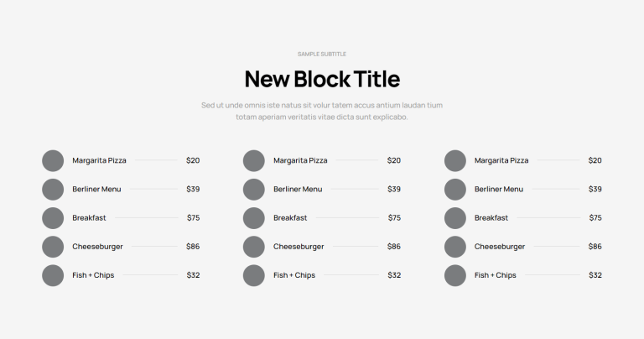Select the "Breakfast" label in the third column
Screen dimensions: 644x339
pyautogui.click(x=491, y=218)
